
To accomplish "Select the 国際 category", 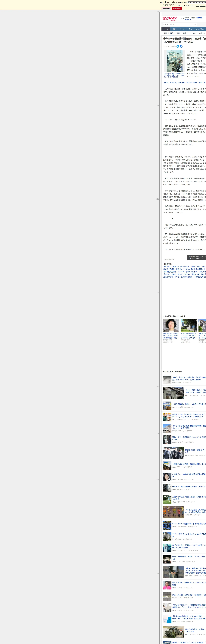I will (178, 33).
